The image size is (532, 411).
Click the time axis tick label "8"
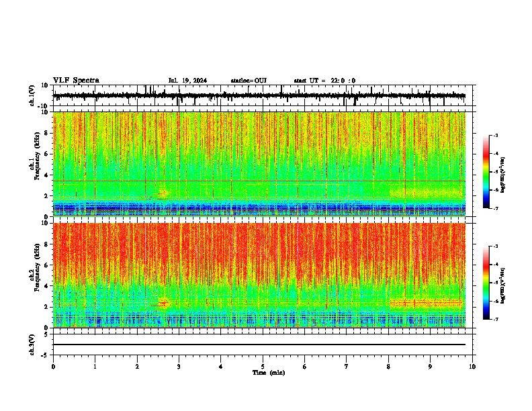(x=388, y=367)
